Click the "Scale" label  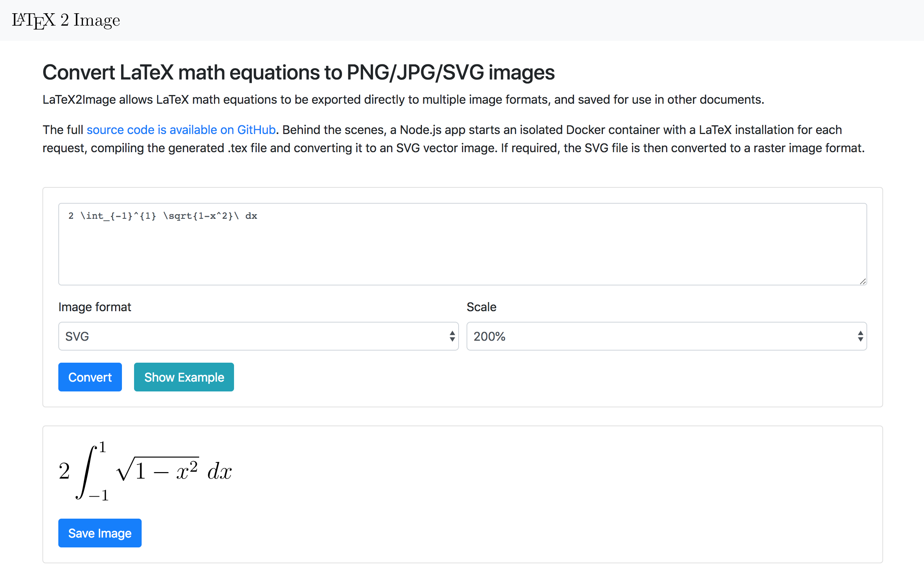[481, 307]
